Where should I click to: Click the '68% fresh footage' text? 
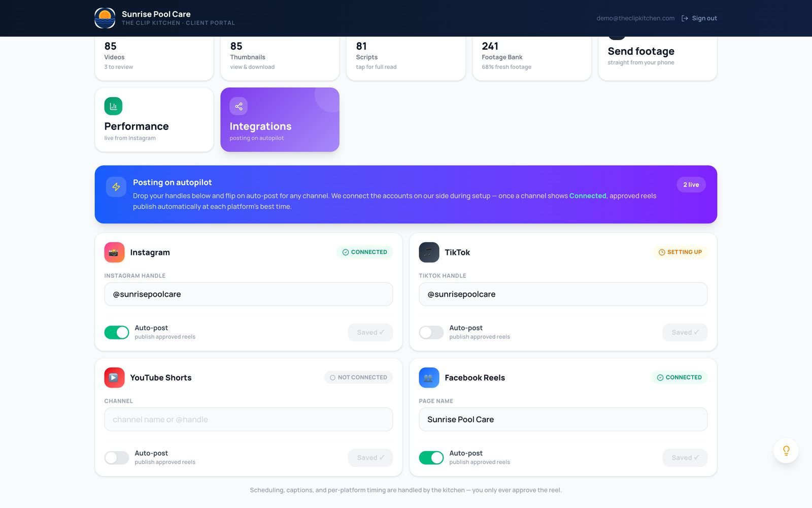tap(506, 67)
